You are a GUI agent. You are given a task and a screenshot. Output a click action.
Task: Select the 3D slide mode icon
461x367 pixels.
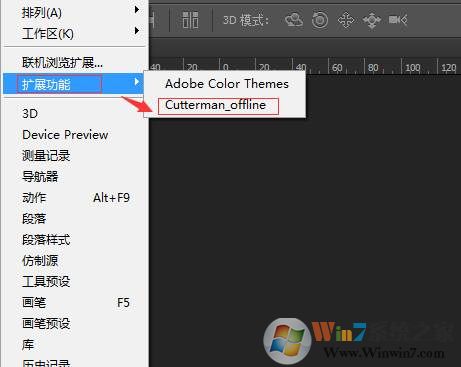[x=372, y=20]
